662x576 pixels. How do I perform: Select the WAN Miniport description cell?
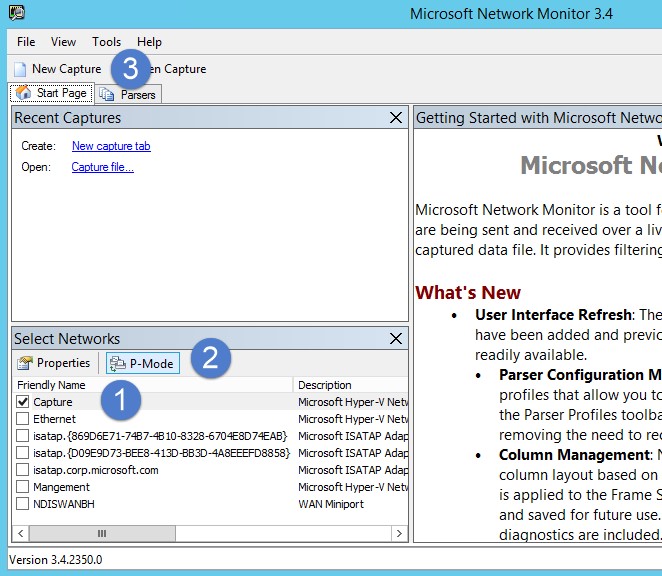click(331, 504)
